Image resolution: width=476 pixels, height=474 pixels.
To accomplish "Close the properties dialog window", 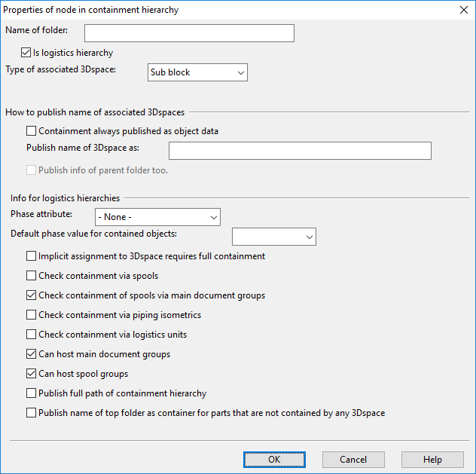I will click(462, 11).
